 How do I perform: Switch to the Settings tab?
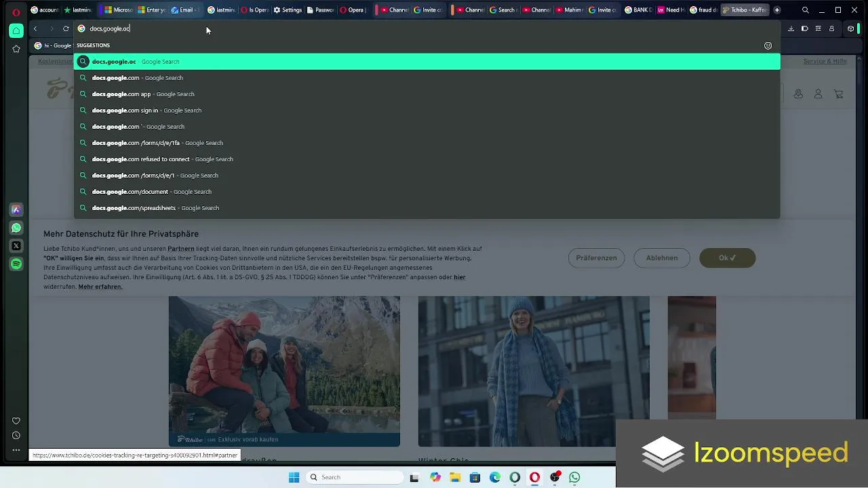click(288, 10)
